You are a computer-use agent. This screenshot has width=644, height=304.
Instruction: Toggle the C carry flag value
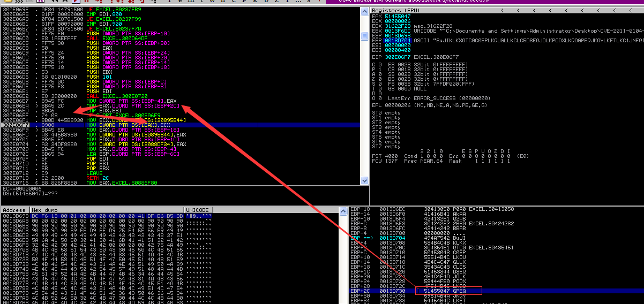click(x=380, y=64)
